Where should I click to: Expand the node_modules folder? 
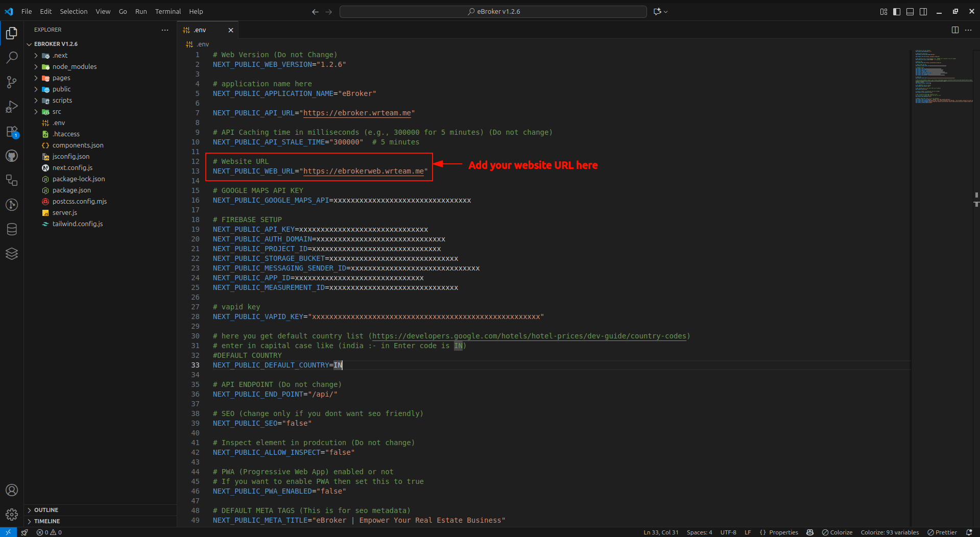coord(74,67)
